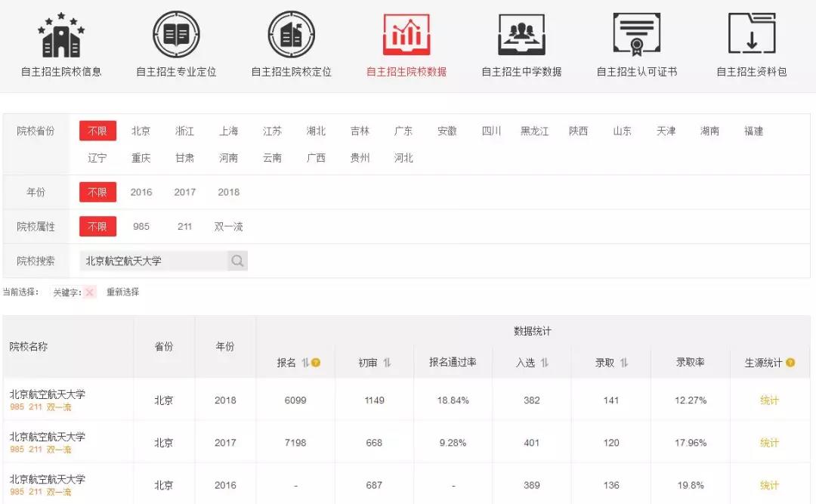
Task: Click the 报名 help question-mark icon
Action: tap(316, 363)
